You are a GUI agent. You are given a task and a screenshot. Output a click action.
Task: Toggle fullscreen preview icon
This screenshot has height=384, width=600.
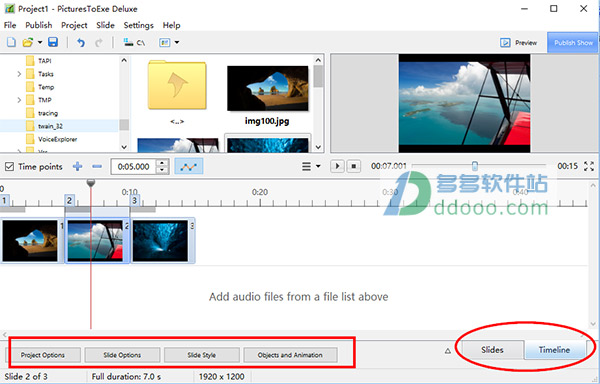pos(589,166)
